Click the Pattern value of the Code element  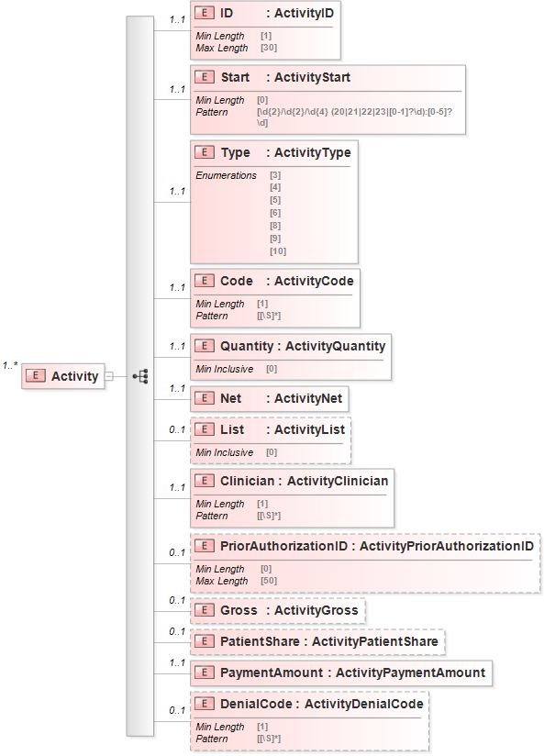coord(269,316)
